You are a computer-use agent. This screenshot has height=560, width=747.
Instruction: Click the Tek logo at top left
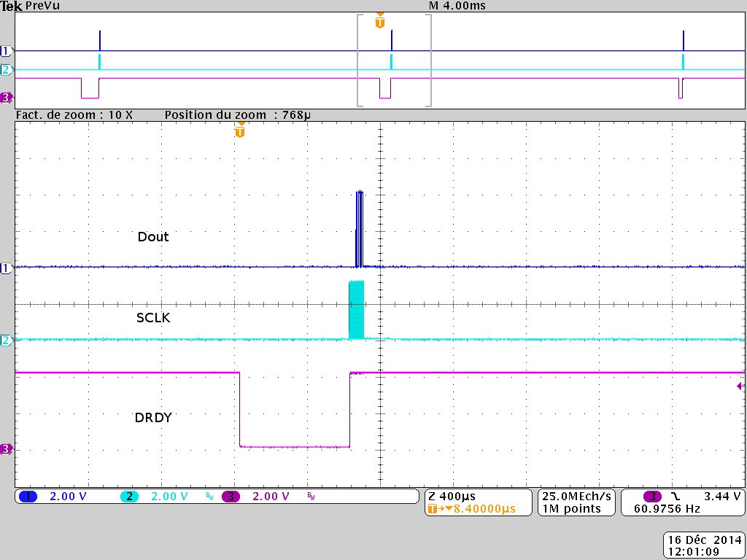tap(12, 6)
